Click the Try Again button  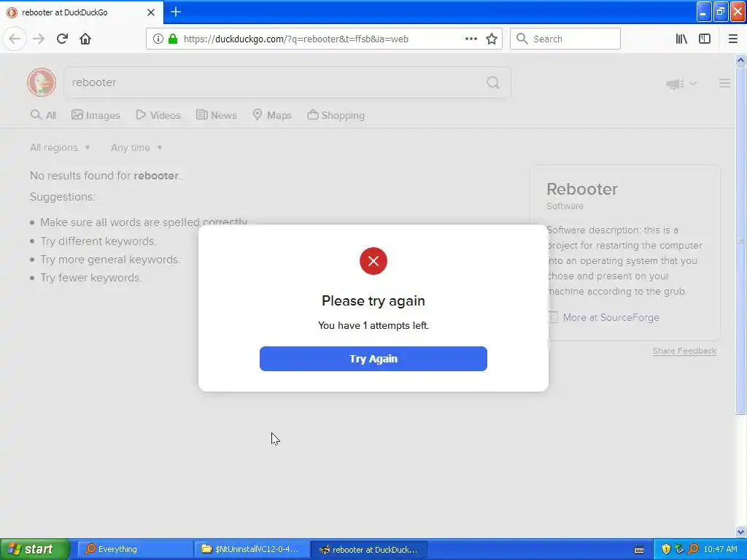(373, 359)
